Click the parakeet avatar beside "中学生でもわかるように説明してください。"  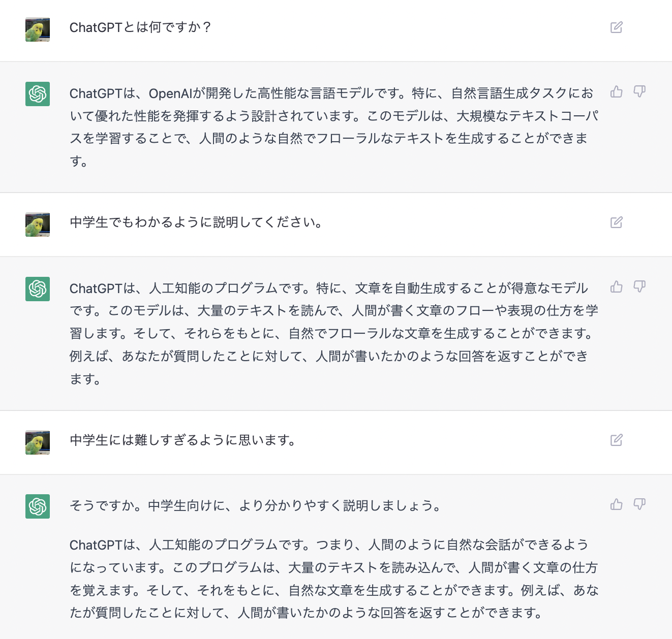(x=37, y=225)
